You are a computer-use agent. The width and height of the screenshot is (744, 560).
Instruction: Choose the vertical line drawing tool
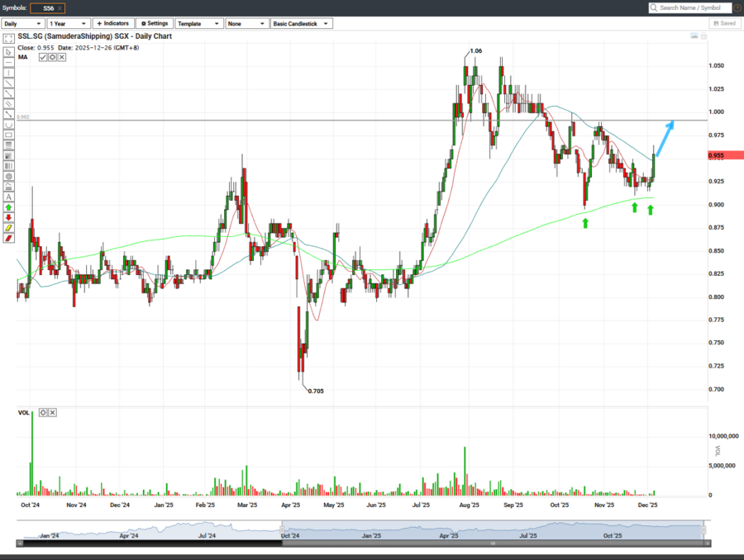[8, 73]
